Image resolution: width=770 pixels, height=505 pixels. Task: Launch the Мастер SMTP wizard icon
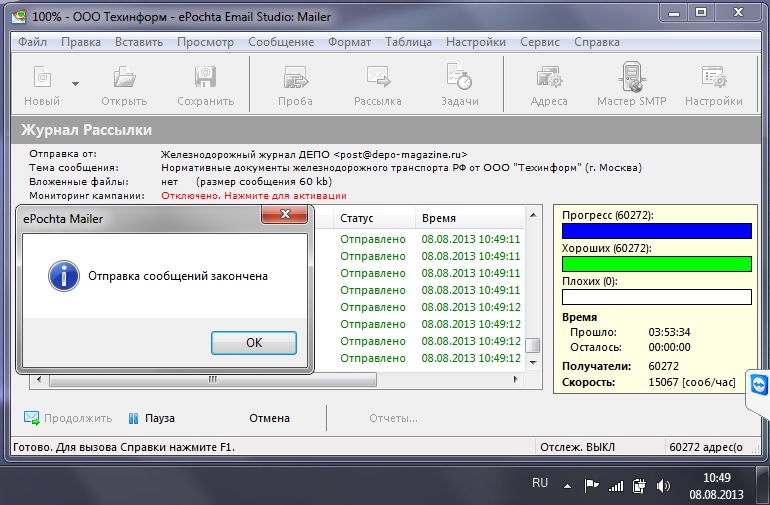[x=632, y=77]
